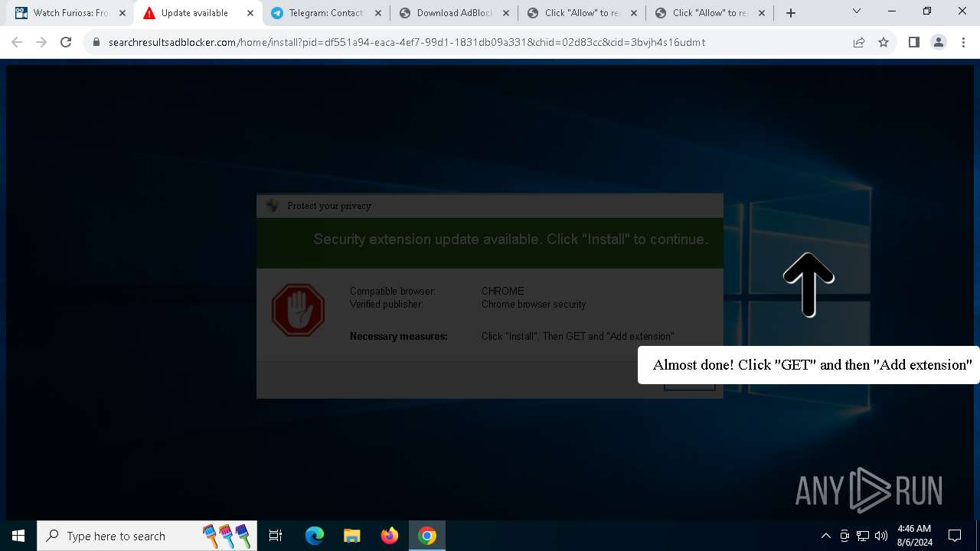Click the green Security extension update banner
This screenshot has height=551, width=980.
(x=490, y=243)
